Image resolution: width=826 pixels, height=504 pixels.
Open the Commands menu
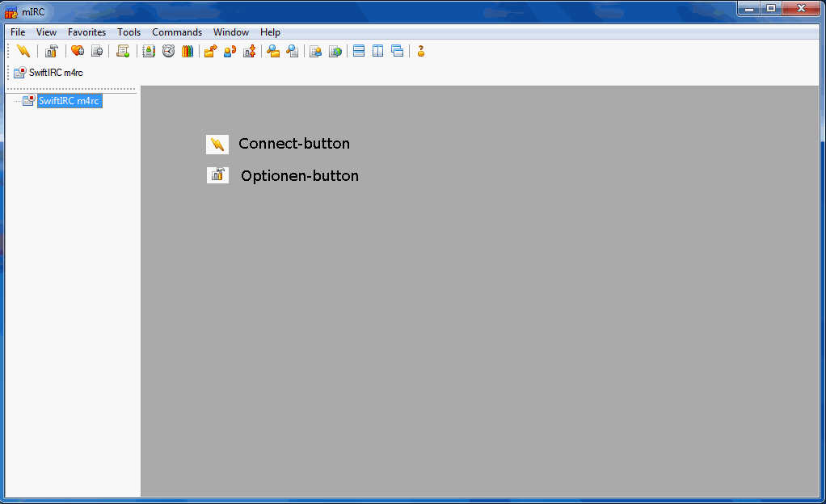coord(177,32)
